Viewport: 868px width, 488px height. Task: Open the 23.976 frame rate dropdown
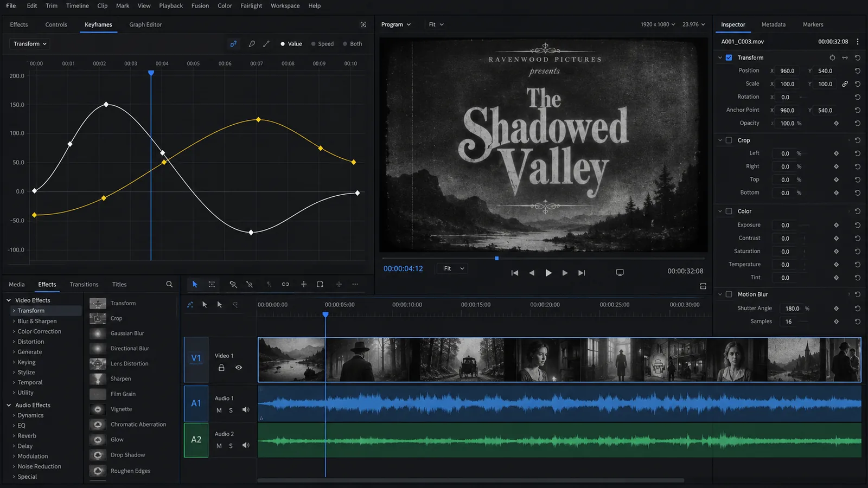(694, 24)
